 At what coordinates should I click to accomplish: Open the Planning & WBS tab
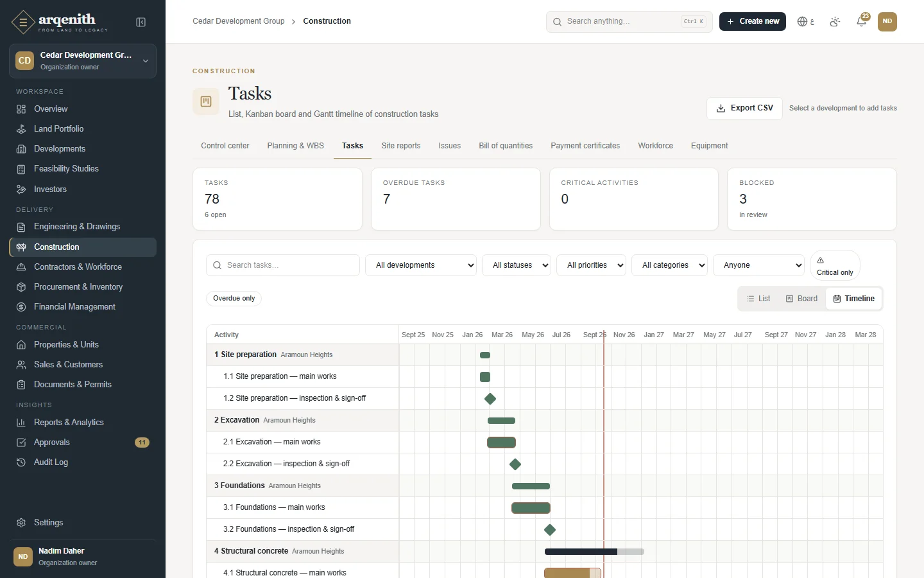(x=296, y=146)
